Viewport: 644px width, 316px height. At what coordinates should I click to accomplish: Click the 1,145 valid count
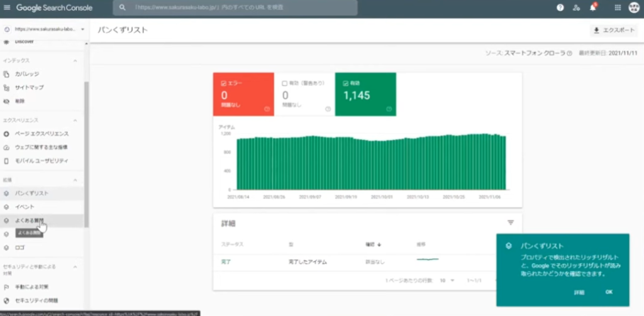357,95
